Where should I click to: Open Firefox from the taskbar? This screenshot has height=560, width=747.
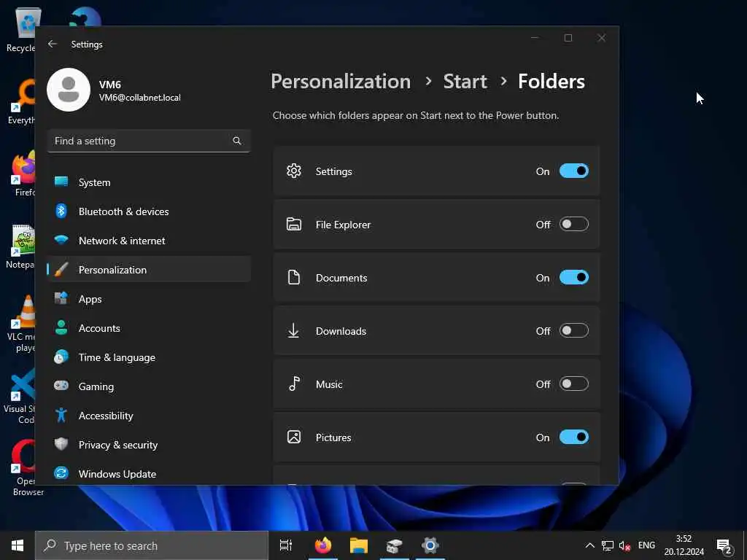point(323,545)
